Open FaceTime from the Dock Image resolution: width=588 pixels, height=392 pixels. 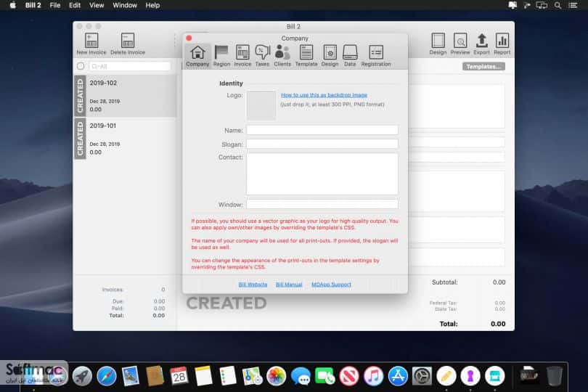[324, 376]
